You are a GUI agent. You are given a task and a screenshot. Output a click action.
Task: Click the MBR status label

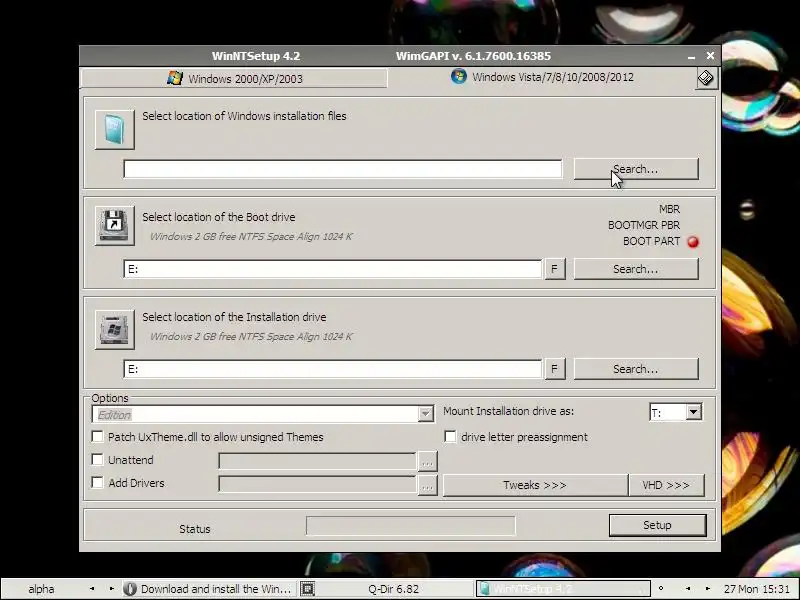point(669,209)
